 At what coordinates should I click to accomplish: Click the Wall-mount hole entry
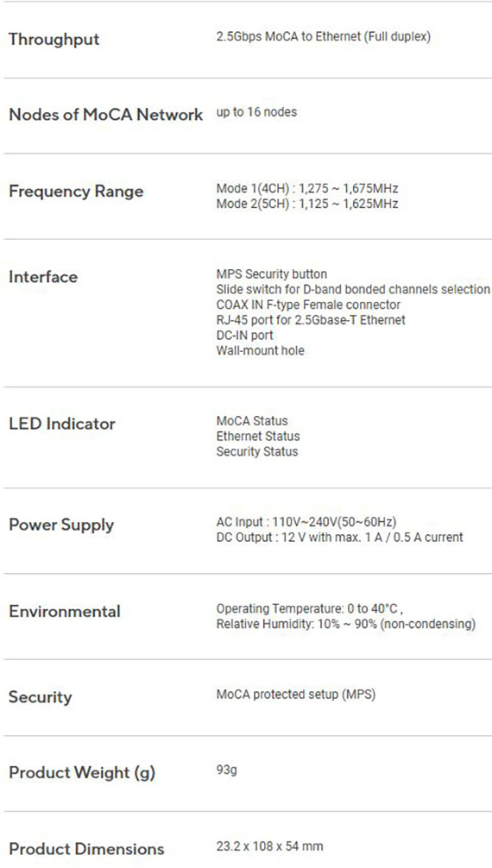coord(260,350)
